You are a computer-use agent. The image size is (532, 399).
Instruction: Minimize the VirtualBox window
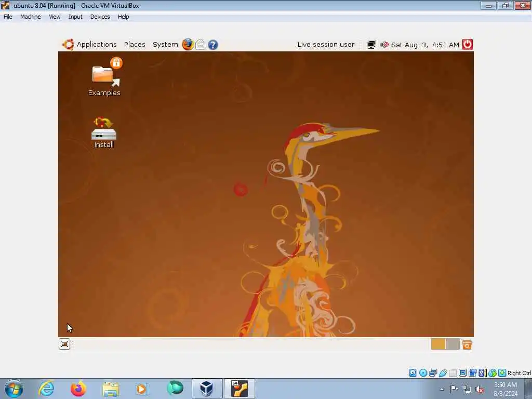488,5
